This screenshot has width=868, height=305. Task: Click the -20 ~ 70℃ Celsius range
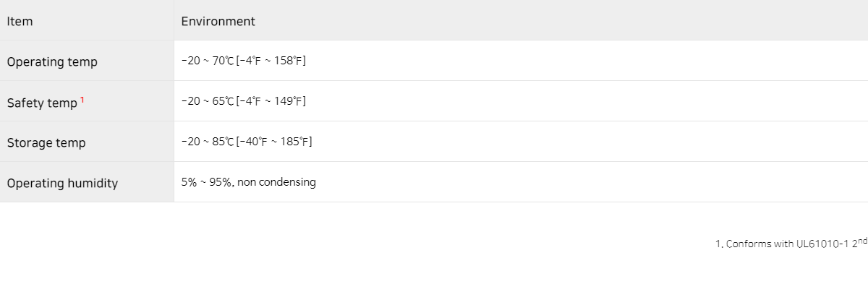[x=208, y=61]
